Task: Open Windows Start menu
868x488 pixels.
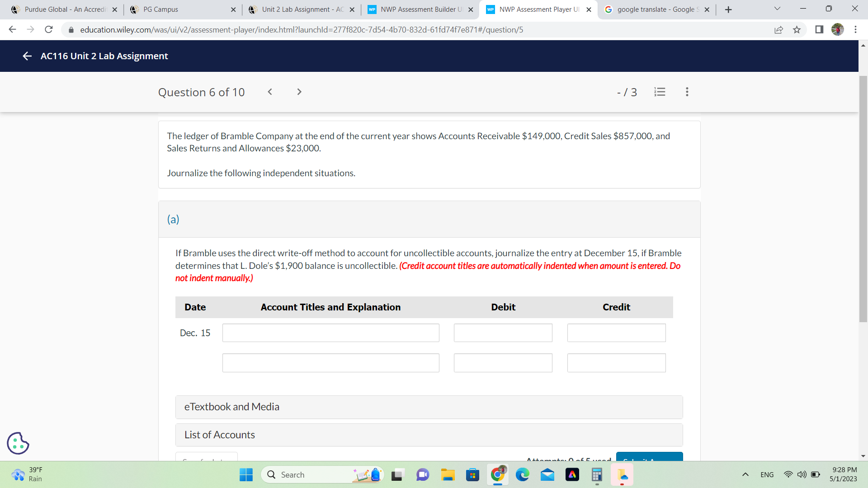Action: 246,475
